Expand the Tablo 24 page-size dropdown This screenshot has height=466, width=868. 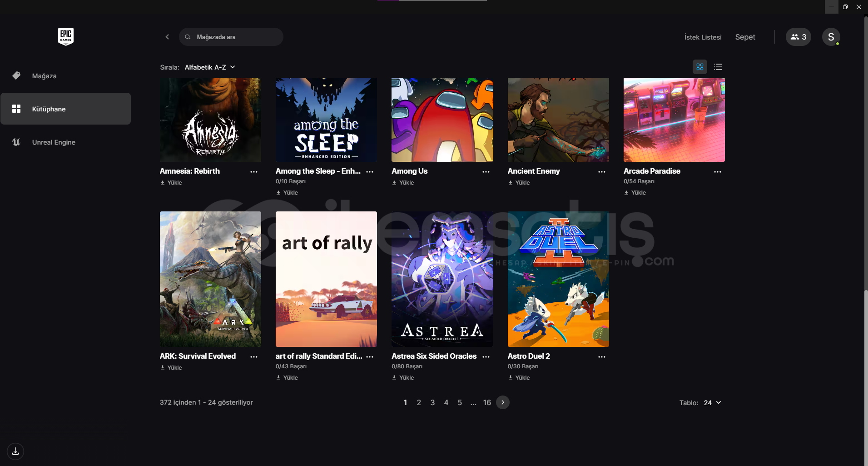click(x=712, y=403)
